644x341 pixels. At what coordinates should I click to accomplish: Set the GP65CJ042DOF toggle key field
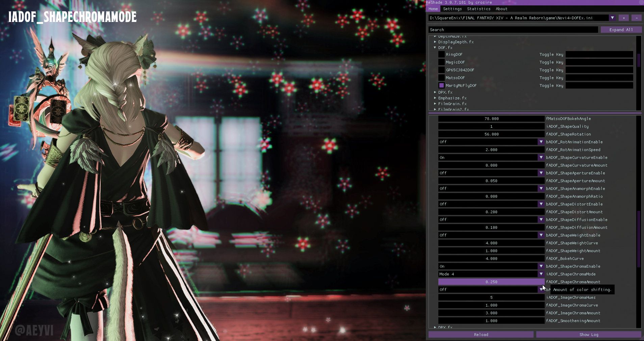click(599, 70)
